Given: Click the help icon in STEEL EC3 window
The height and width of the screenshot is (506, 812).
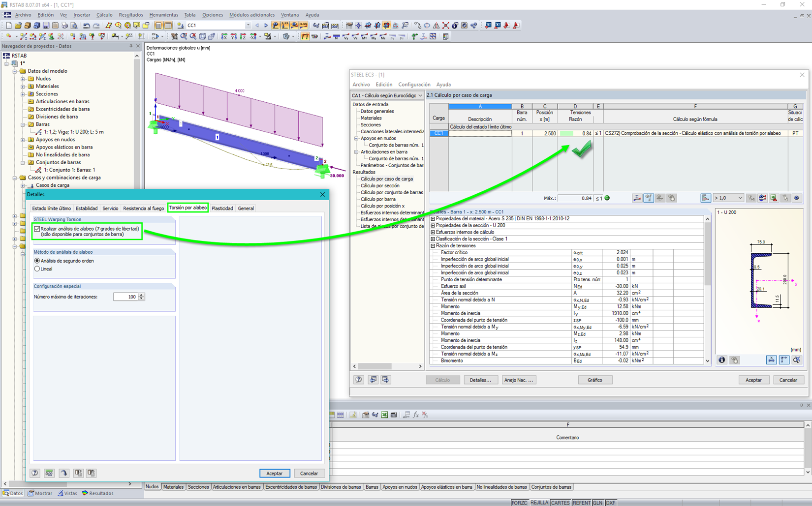Looking at the screenshot, I should pyautogui.click(x=359, y=380).
